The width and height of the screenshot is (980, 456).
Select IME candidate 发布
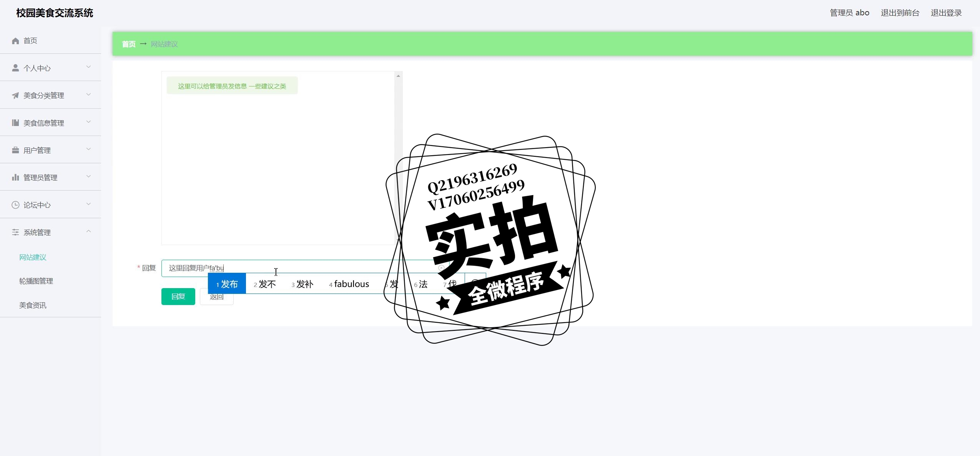[227, 284]
